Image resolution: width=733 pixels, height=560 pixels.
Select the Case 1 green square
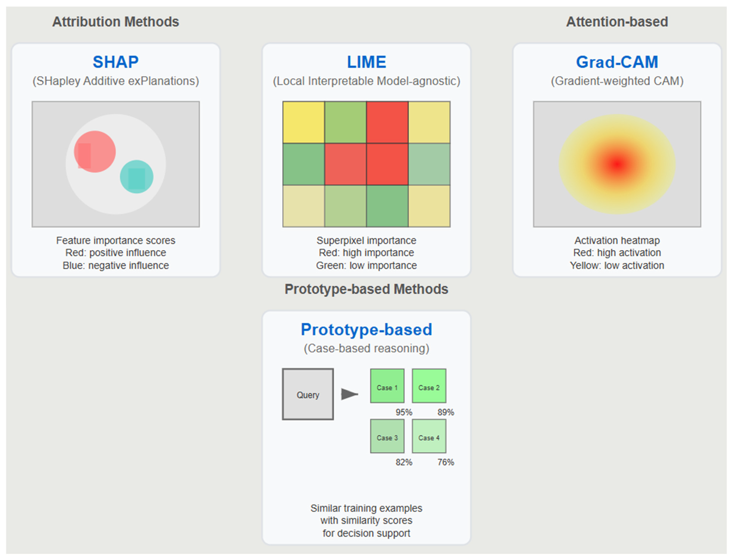click(x=387, y=386)
